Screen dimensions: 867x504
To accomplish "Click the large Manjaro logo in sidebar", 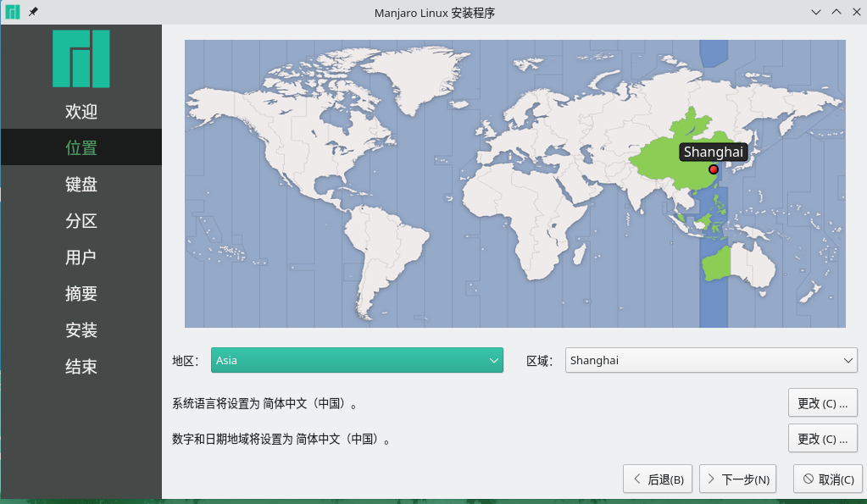I will tap(81, 58).
